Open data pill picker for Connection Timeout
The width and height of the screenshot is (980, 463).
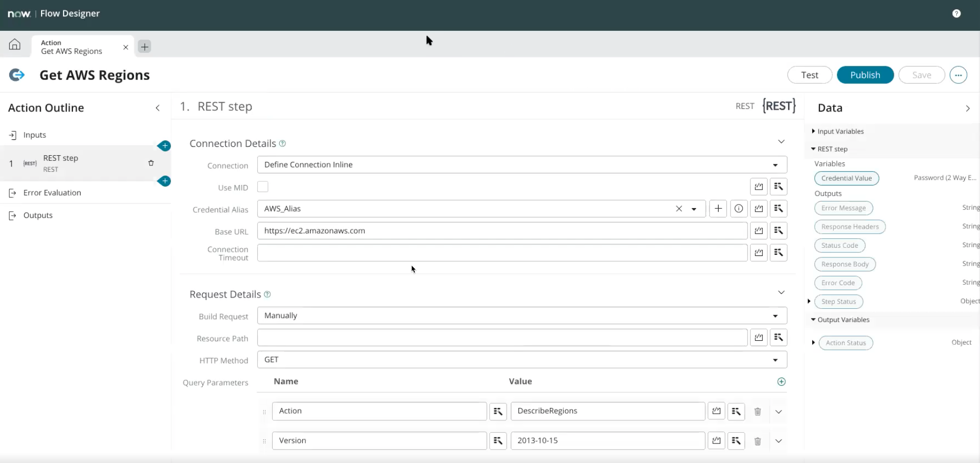[779, 253]
